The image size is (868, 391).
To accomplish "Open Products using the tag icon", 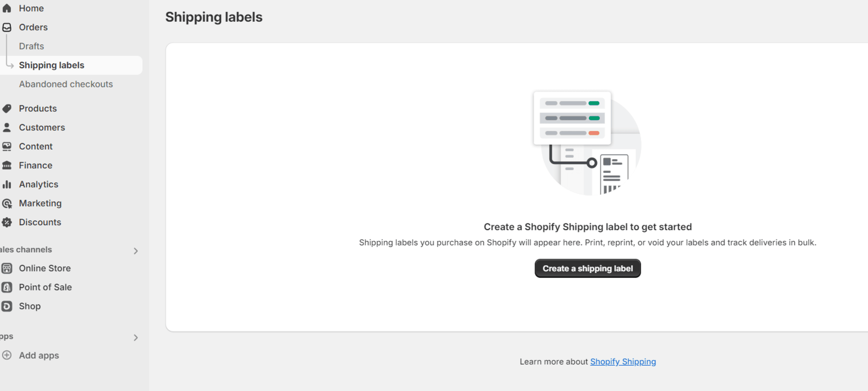I will pos(7,108).
